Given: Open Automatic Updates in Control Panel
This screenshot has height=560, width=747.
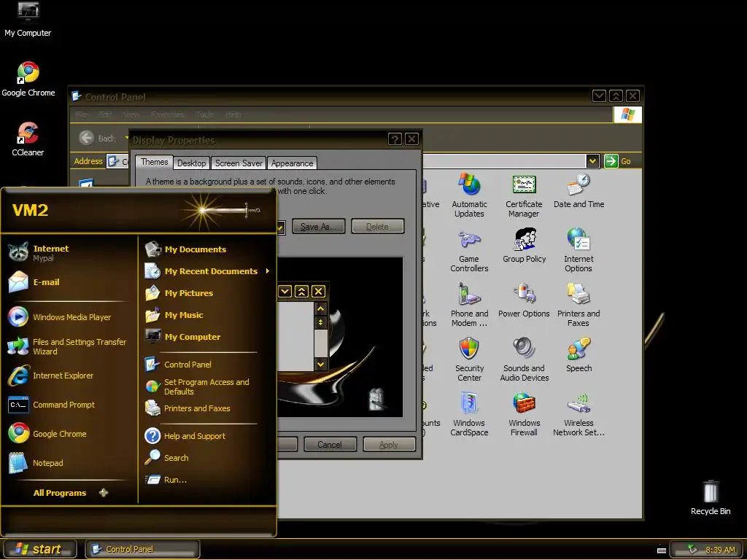Looking at the screenshot, I should pos(469,195).
